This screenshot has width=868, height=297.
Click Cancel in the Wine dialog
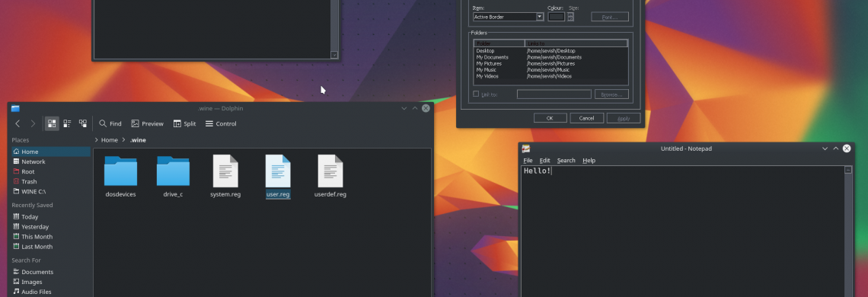(x=586, y=118)
